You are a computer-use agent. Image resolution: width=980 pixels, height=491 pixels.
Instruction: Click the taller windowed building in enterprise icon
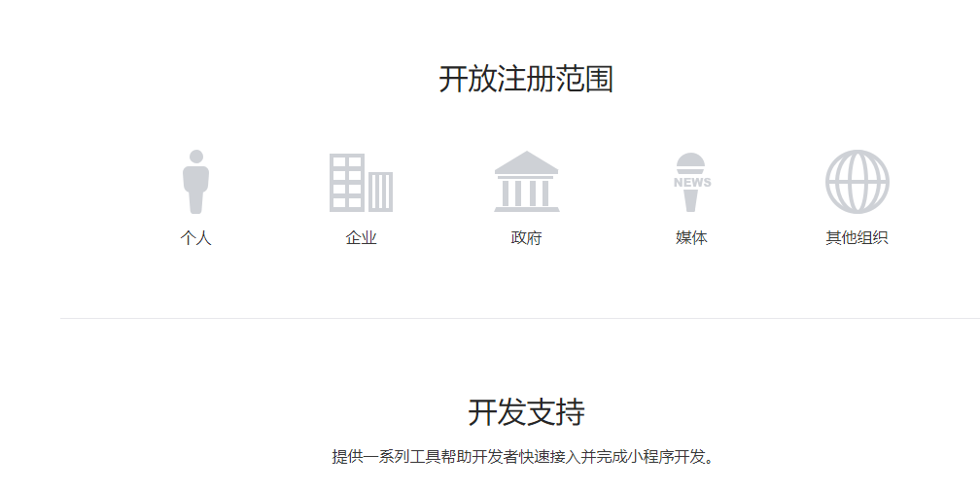346,183
